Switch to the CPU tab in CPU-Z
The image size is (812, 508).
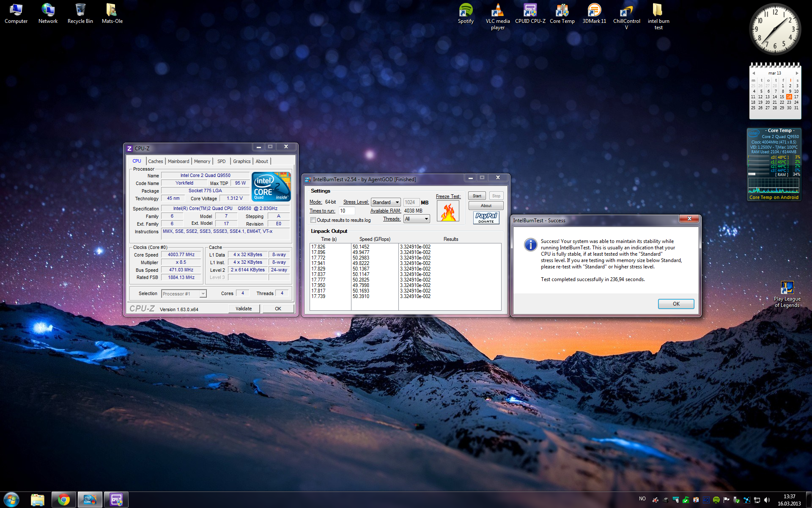tap(137, 161)
